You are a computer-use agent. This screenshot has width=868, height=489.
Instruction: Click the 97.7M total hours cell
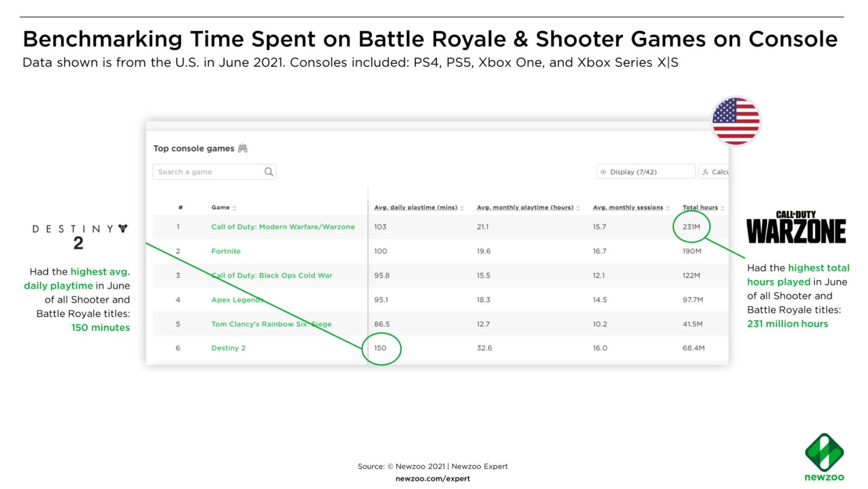tap(693, 300)
